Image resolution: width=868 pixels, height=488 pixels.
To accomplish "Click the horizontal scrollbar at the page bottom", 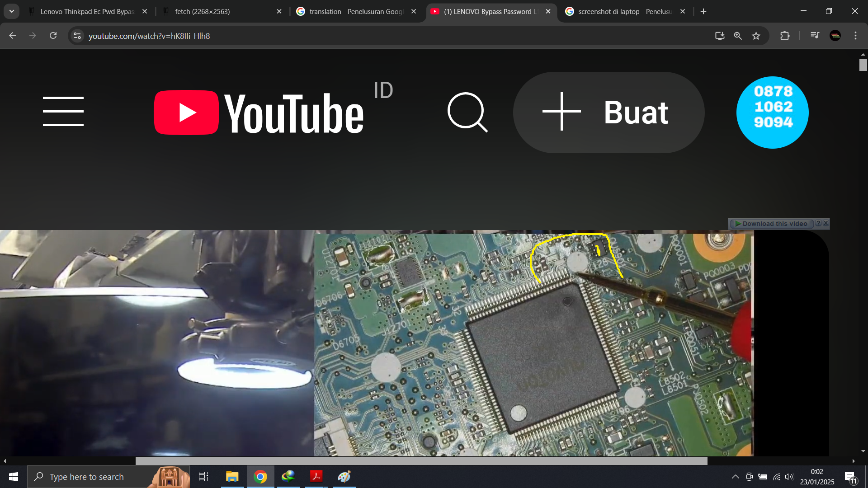I will 421,461.
